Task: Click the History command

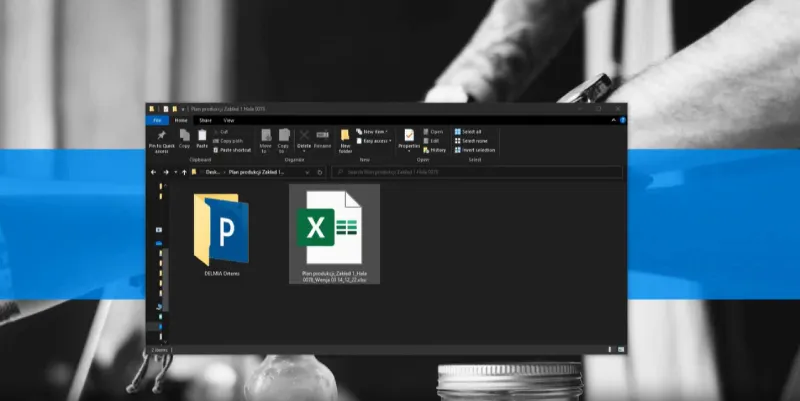Action: [435, 150]
